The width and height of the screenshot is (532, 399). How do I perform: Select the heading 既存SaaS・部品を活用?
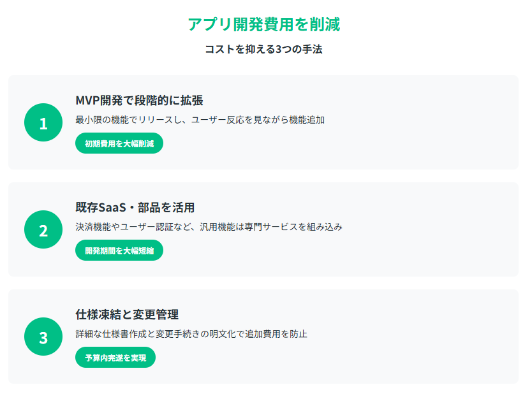tap(135, 207)
